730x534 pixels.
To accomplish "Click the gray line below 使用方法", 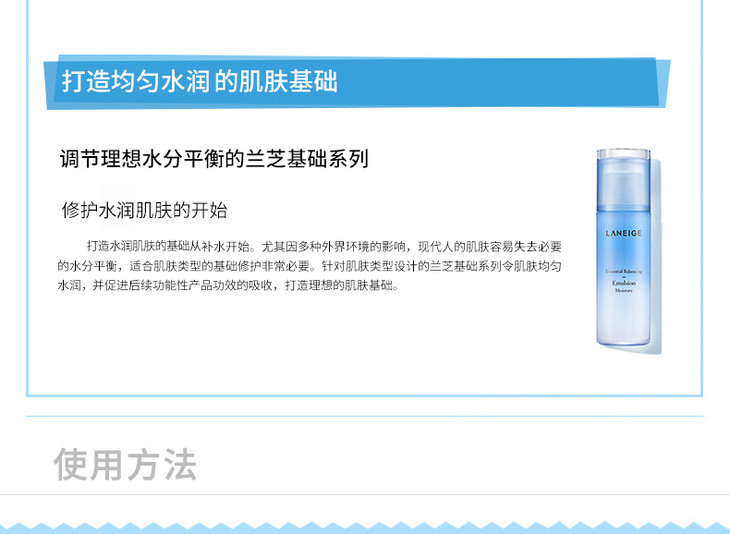I will 365,494.
